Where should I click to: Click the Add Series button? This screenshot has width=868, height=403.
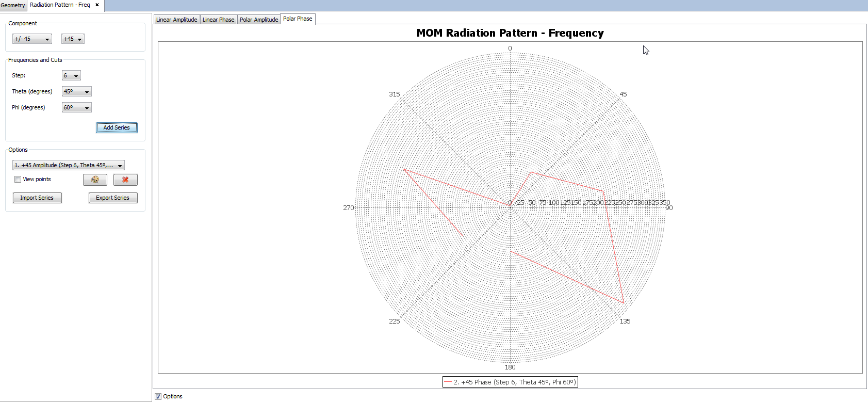pos(117,127)
